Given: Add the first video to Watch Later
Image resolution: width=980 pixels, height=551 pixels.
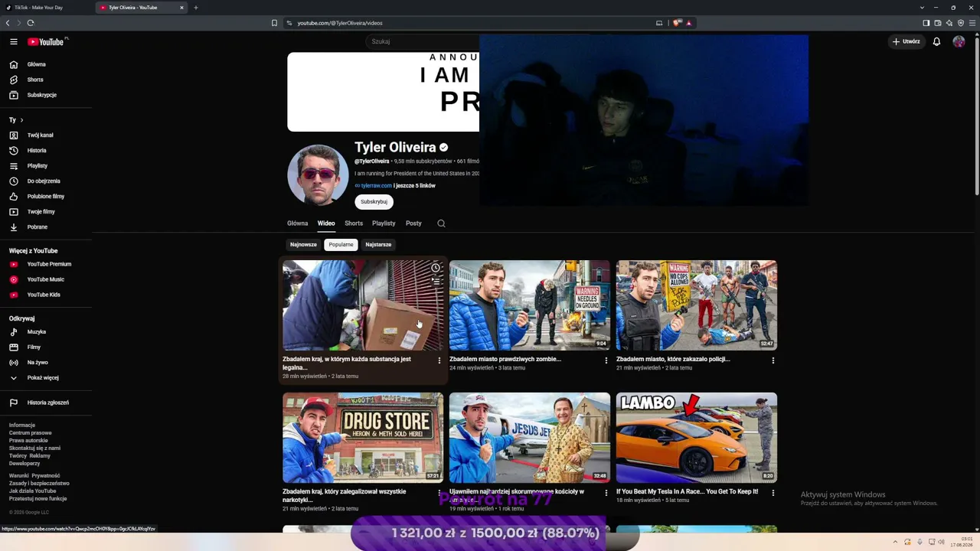Looking at the screenshot, I should [436, 268].
